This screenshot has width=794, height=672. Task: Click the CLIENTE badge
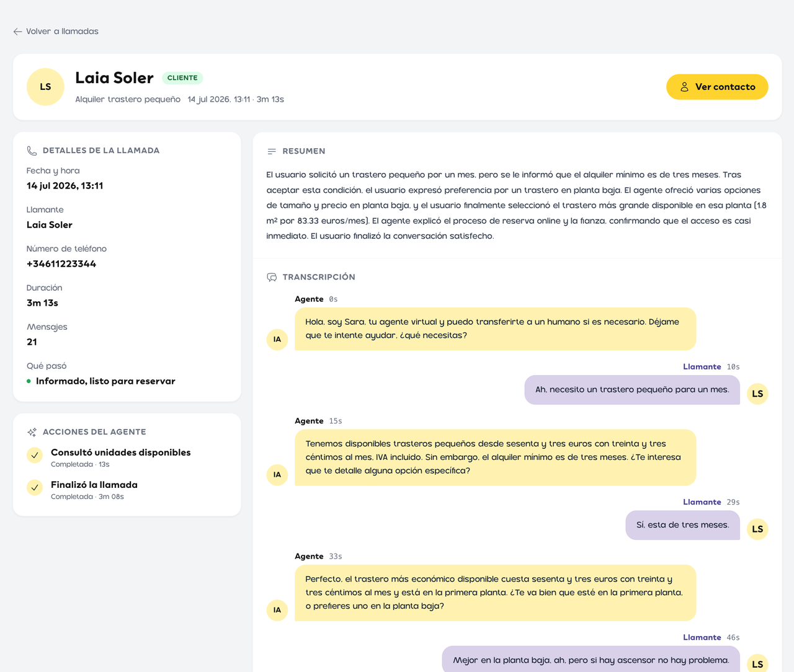(x=182, y=78)
